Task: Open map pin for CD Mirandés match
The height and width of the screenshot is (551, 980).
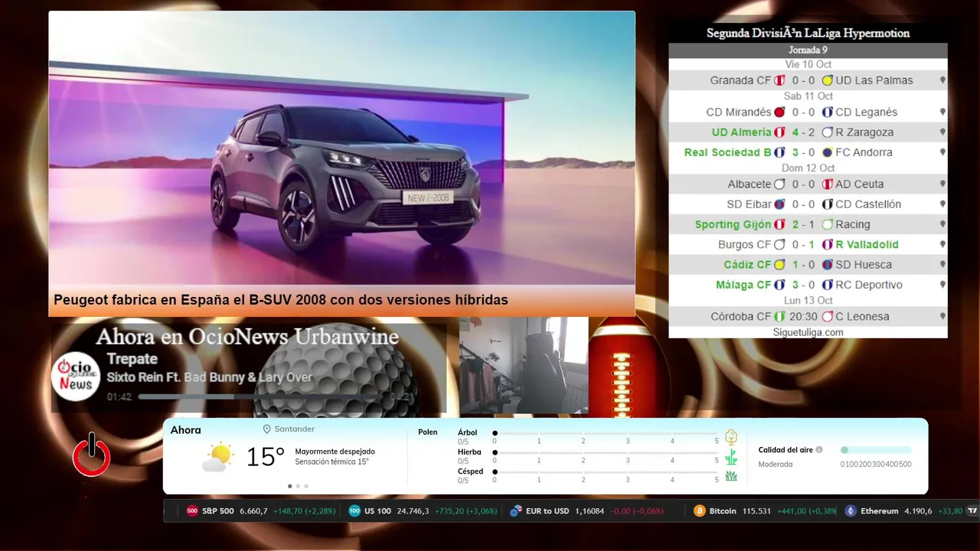Action: click(942, 112)
